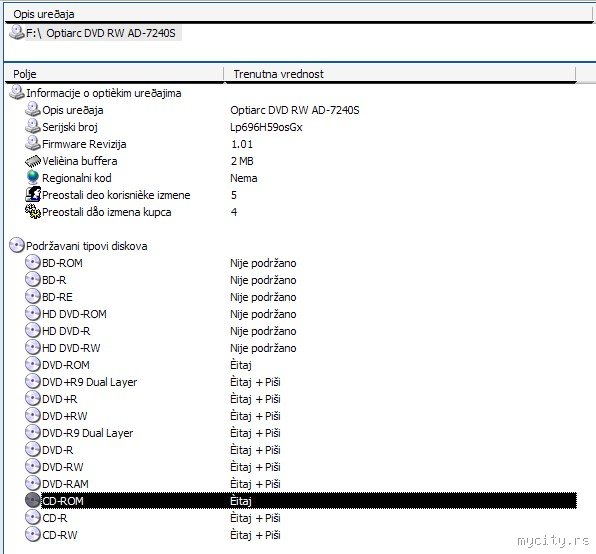The height and width of the screenshot is (554, 596).
Task: Select the CD-RW row label
Action: pyautogui.click(x=59, y=535)
